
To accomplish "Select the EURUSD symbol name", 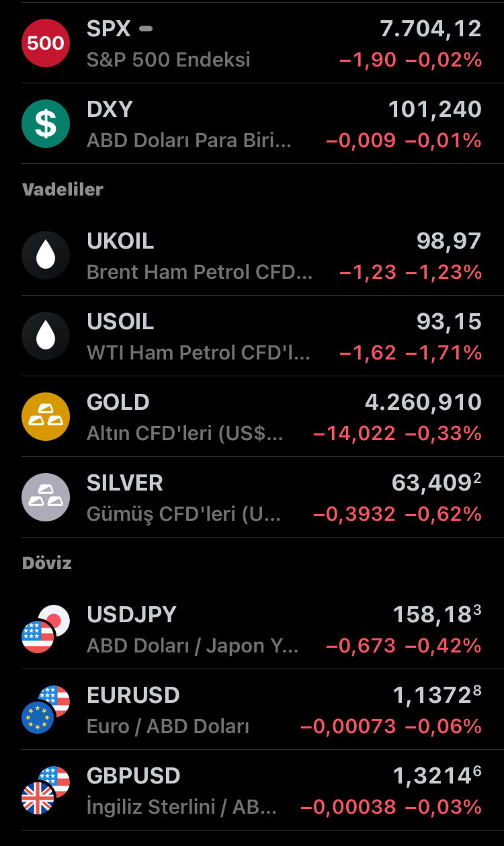I will (133, 695).
